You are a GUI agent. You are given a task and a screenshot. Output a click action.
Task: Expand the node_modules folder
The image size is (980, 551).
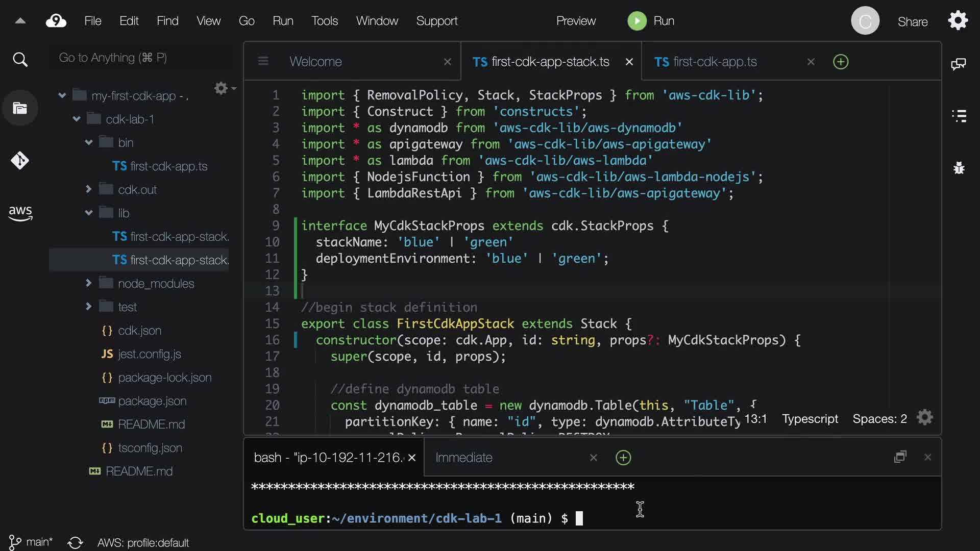[x=89, y=283]
